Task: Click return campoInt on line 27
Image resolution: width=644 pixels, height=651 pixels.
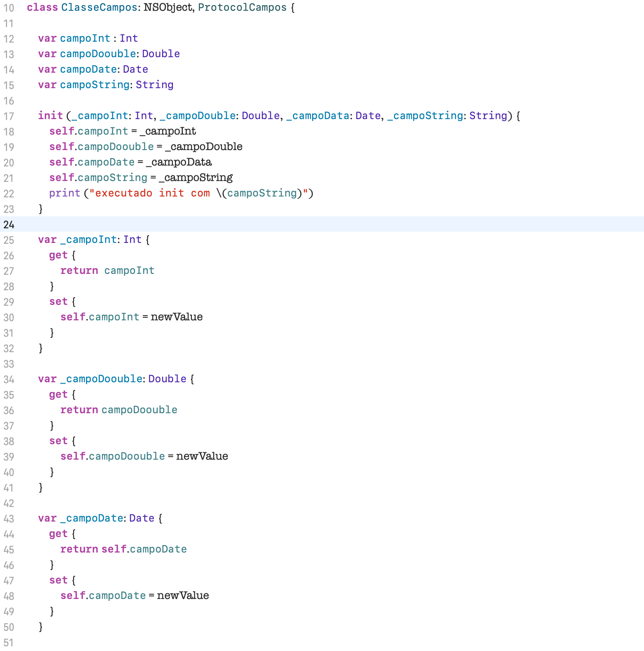Action: [107, 271]
